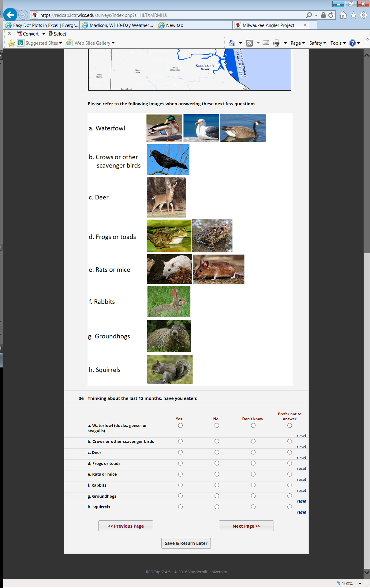Select Prefer not to answer for Frogs or toads

pos(290,463)
